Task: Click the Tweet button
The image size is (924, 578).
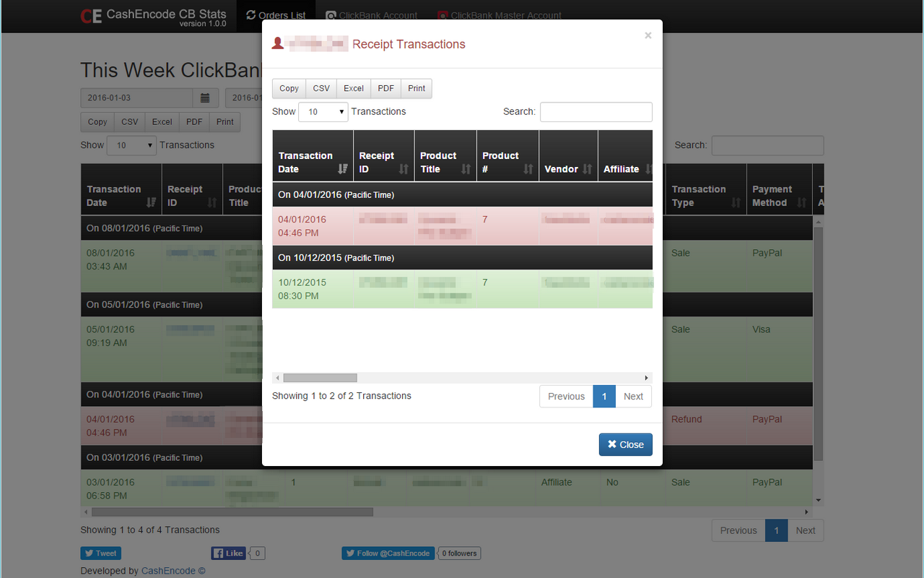Action: 100,553
